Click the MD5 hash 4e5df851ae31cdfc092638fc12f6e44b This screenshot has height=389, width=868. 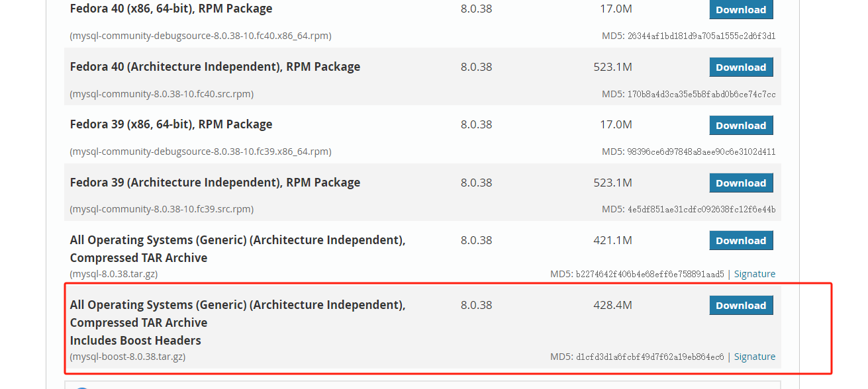(x=702, y=209)
